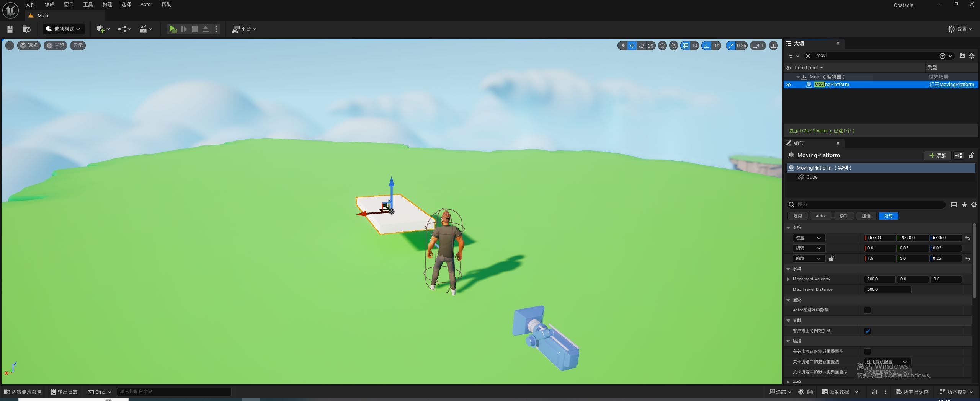Click the blueprint/add script icon in Details

(959, 155)
